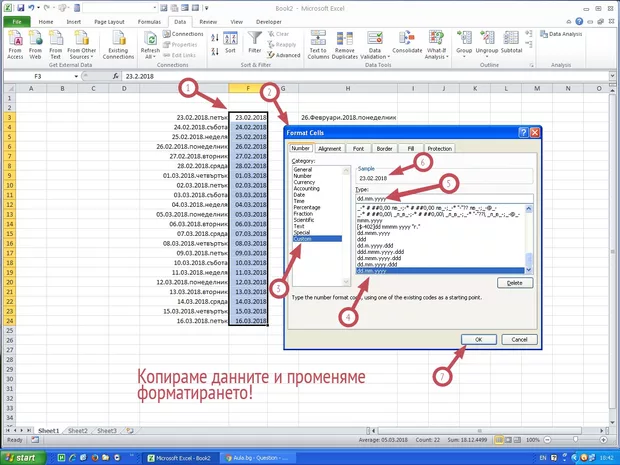Click the Filter funnel icon

tap(255, 40)
